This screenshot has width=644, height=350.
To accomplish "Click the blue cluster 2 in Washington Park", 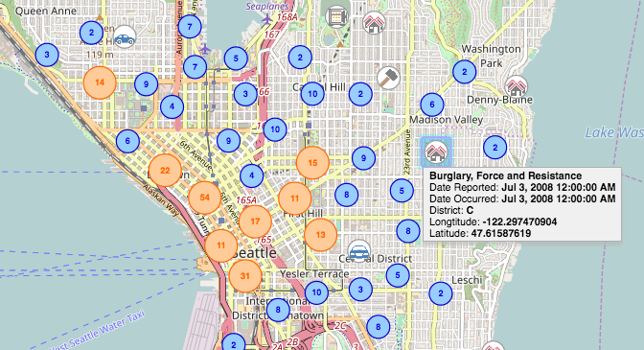I will point(465,72).
